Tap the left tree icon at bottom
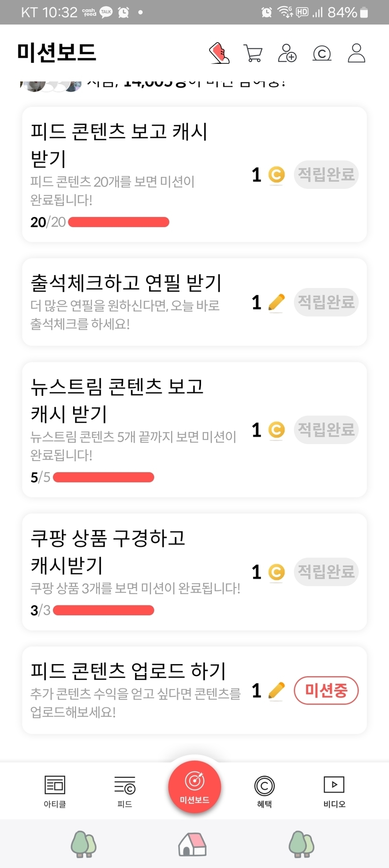Screen dimensions: 389x868 tap(83, 844)
